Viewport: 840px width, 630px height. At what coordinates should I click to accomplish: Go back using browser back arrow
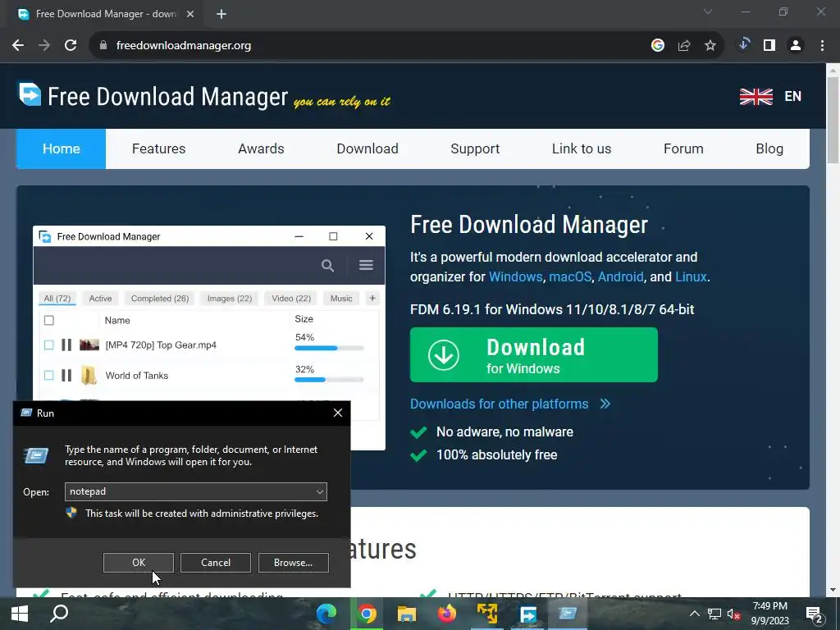18,46
